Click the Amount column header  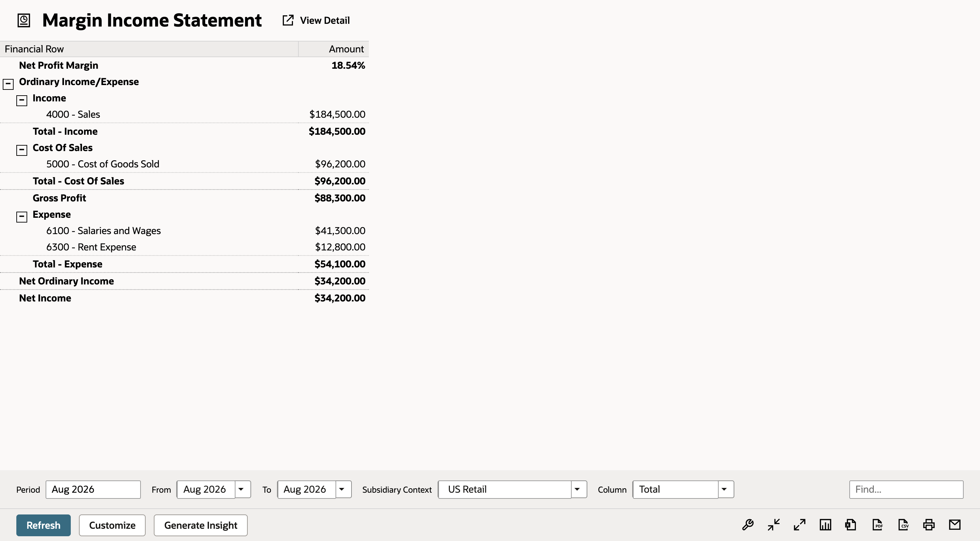pyautogui.click(x=333, y=49)
